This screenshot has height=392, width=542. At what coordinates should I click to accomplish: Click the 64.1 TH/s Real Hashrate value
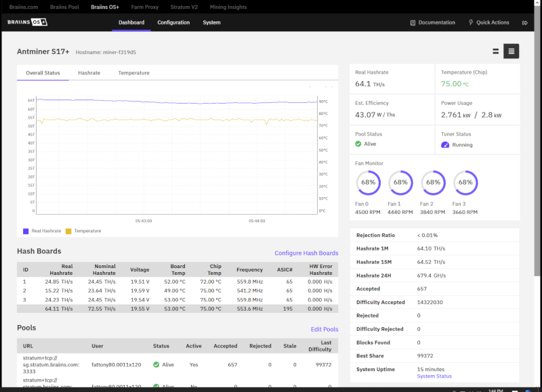(370, 84)
